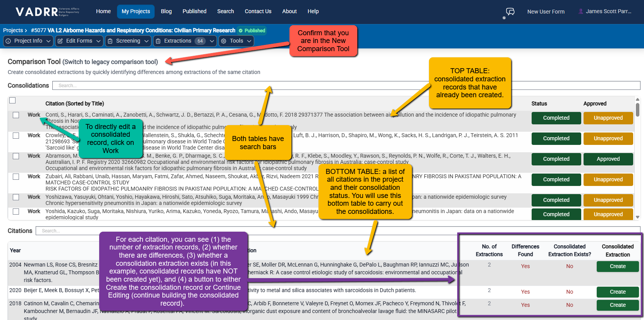The image size is (644, 320).
Task: Click the Extractions count badge 64
Action: pyautogui.click(x=200, y=41)
